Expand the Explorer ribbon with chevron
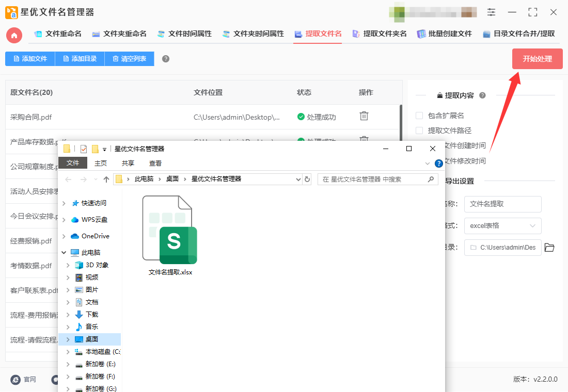 [428, 164]
